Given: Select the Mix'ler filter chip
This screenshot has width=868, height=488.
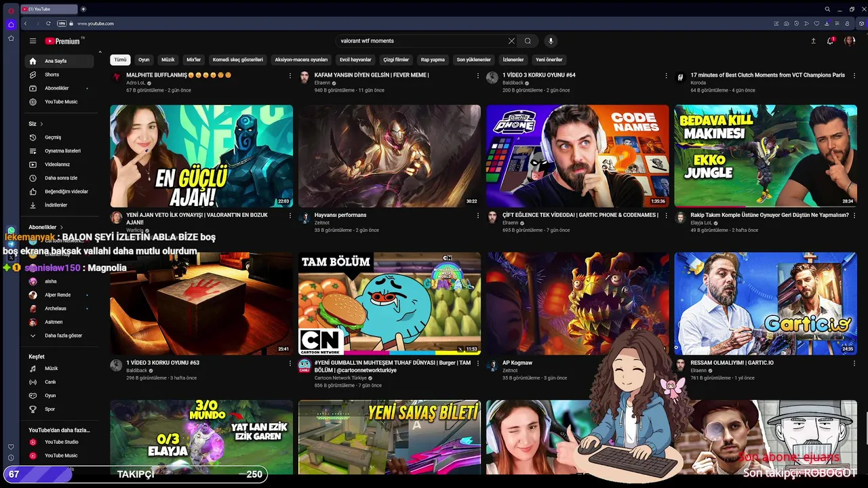Looking at the screenshot, I should (194, 60).
